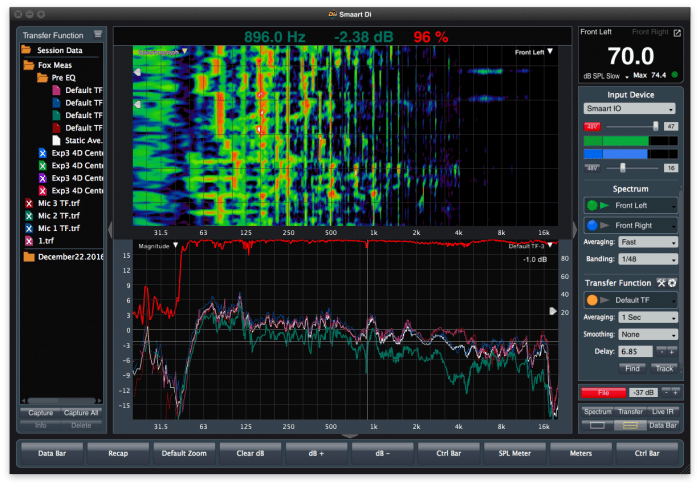Open the Transfer Function tools (wrench) icon

point(660,283)
